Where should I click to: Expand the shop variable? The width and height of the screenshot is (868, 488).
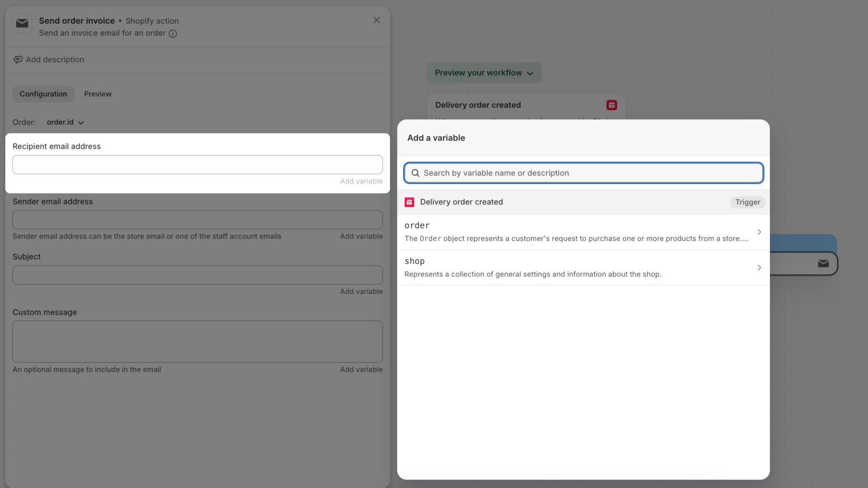[583, 268]
